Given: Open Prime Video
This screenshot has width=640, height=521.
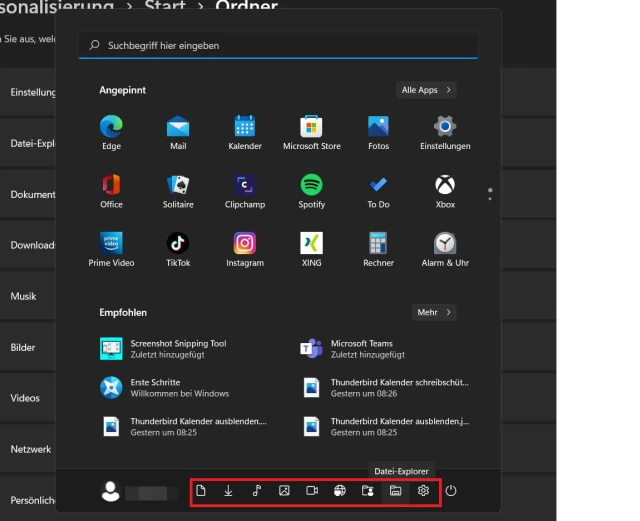Looking at the screenshot, I should (x=111, y=249).
